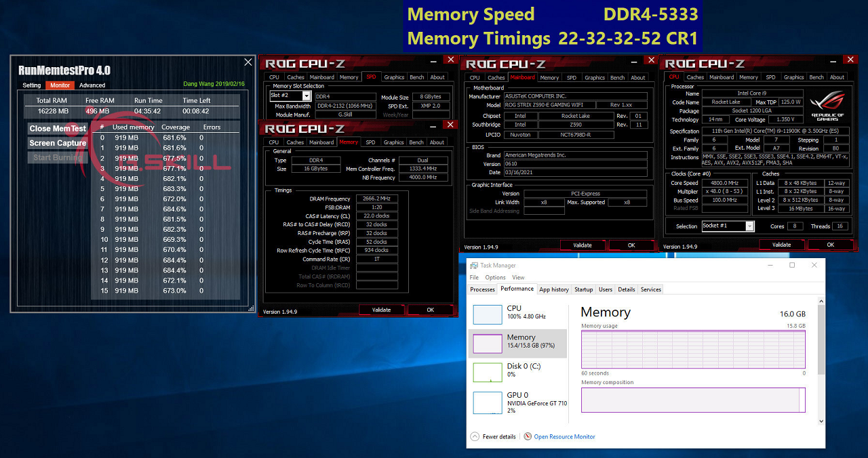Maximize the Task Manager window
Image resolution: width=868 pixels, height=458 pixels.
pos(792,266)
